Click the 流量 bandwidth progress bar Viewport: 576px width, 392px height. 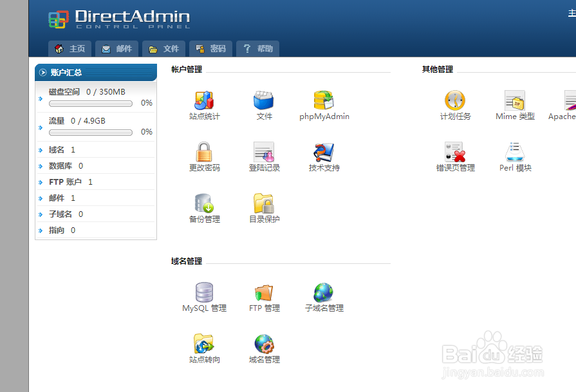91,133
